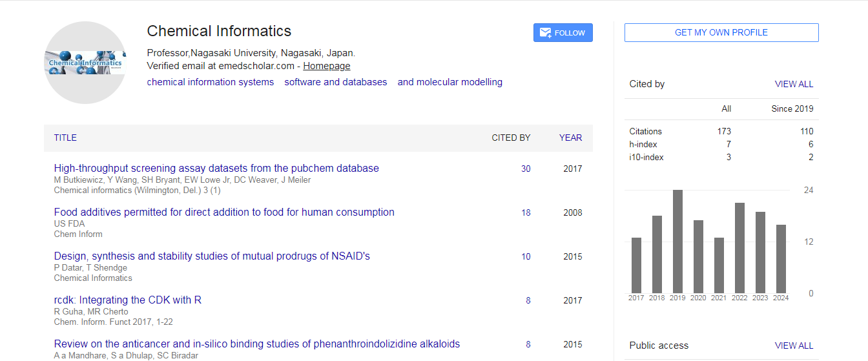Viewport: 868px width, 361px height.
Task: Open the and molecular modelling interest tag
Action: pyautogui.click(x=449, y=82)
